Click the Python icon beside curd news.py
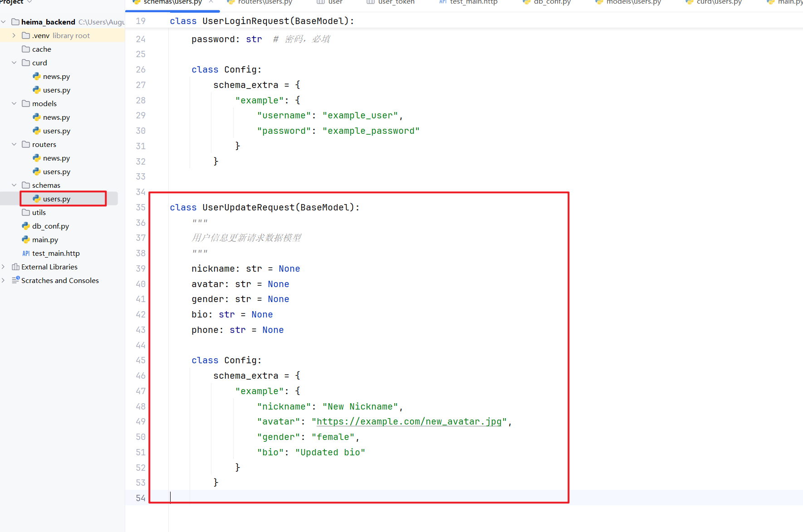The image size is (803, 532). [37, 76]
